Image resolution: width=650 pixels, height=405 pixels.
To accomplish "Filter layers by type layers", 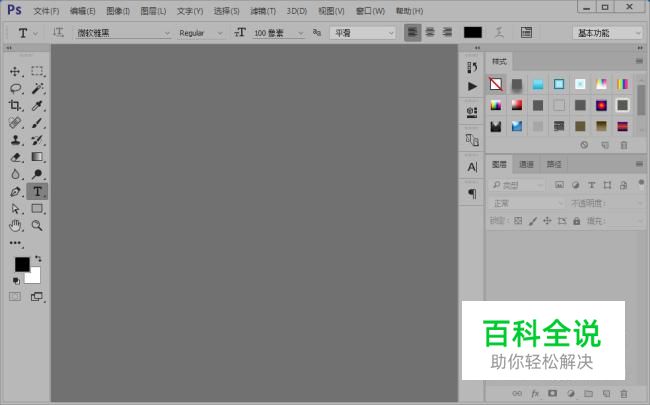I will click(592, 185).
